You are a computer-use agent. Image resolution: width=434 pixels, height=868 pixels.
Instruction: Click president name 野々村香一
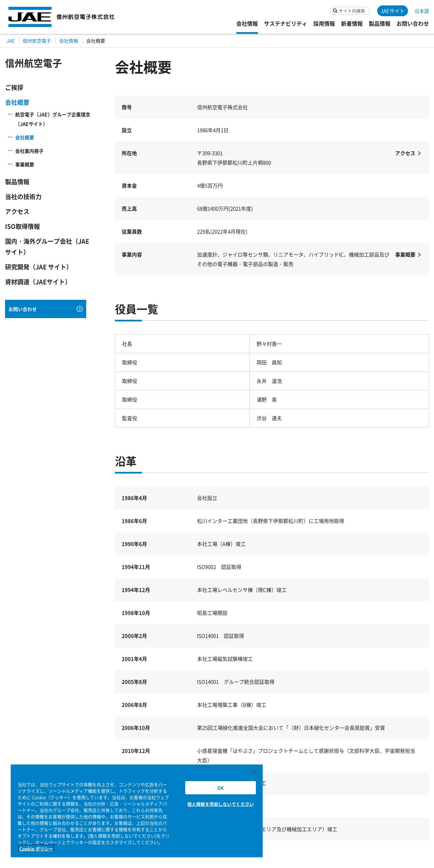[269, 344]
